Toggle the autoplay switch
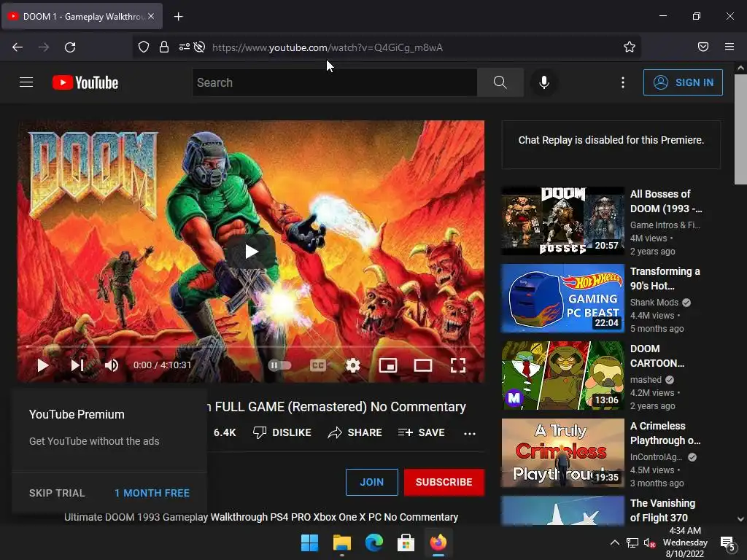The image size is (747, 560). (x=279, y=365)
